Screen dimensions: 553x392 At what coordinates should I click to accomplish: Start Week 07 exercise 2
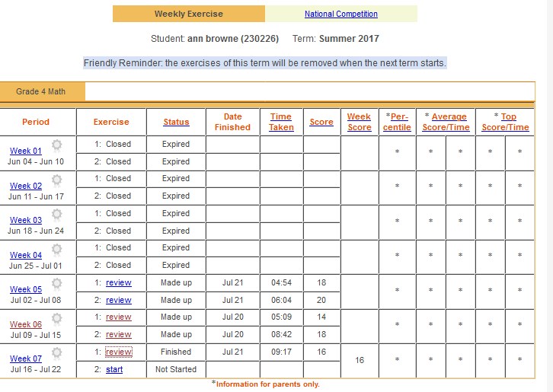[114, 369]
